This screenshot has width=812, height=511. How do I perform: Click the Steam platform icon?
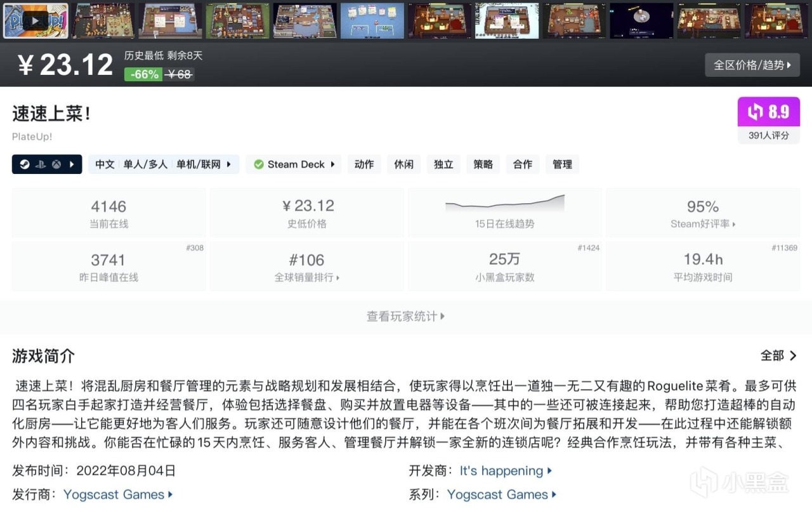tap(23, 164)
